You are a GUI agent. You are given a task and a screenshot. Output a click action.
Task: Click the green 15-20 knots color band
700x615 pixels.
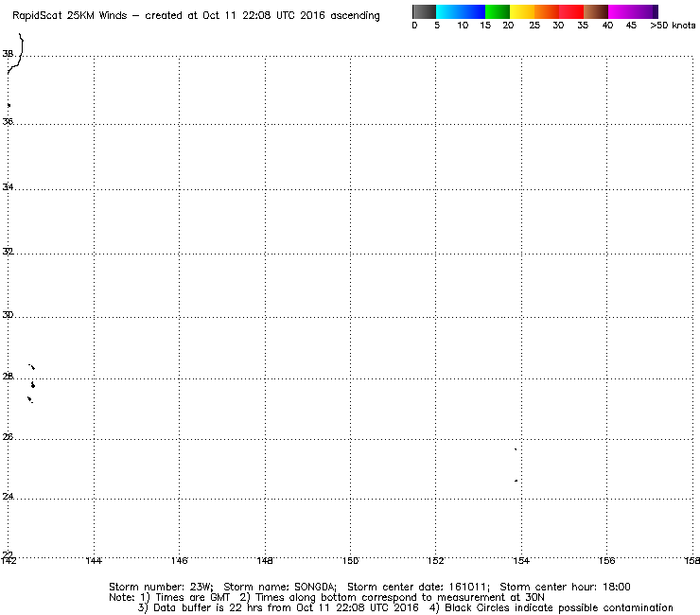tap(498, 11)
